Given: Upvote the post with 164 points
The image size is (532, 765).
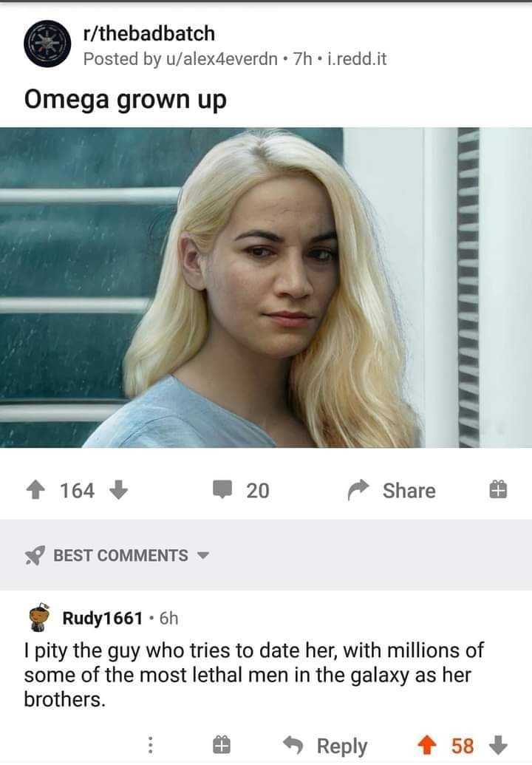Looking at the screenshot, I should point(35,490).
